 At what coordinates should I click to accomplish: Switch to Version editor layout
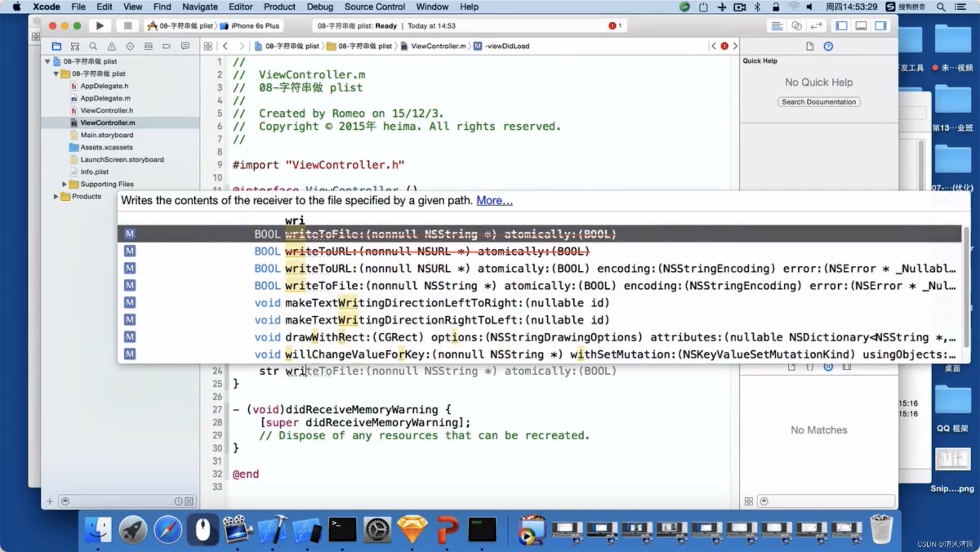(x=816, y=26)
